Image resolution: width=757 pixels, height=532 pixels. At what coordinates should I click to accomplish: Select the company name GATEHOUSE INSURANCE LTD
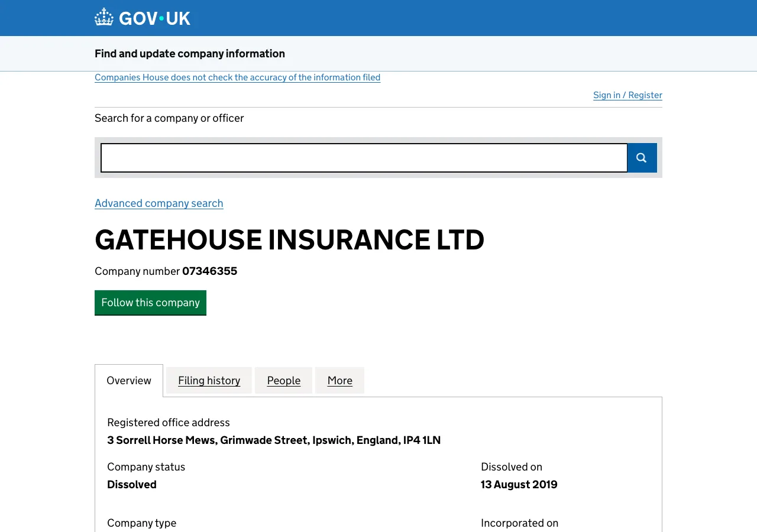(289, 240)
